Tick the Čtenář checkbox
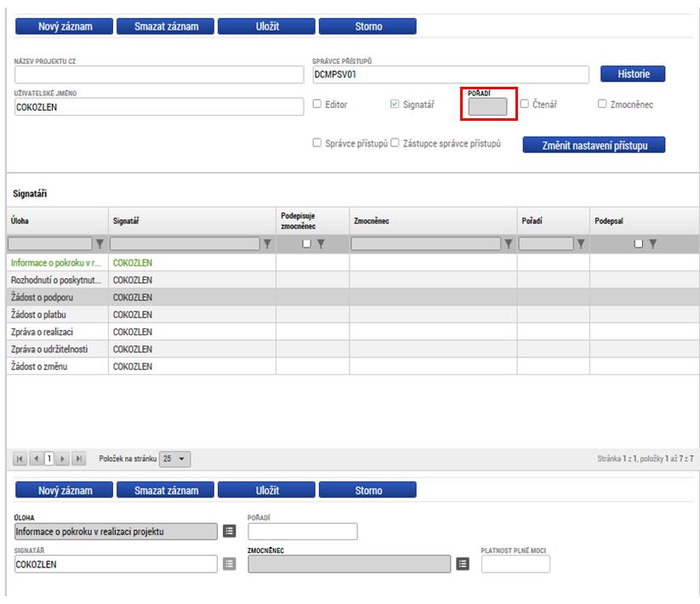Viewport: 700px width, 604px height. (x=525, y=104)
